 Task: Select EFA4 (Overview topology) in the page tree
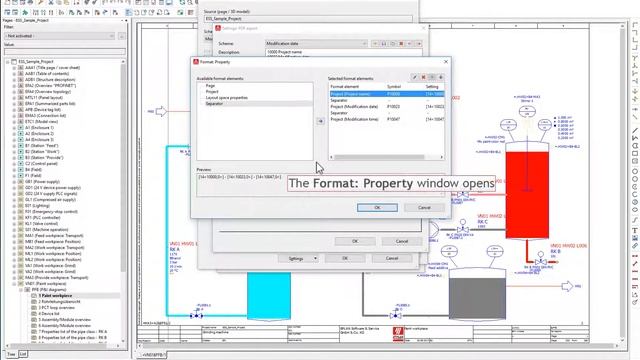(x=47, y=92)
